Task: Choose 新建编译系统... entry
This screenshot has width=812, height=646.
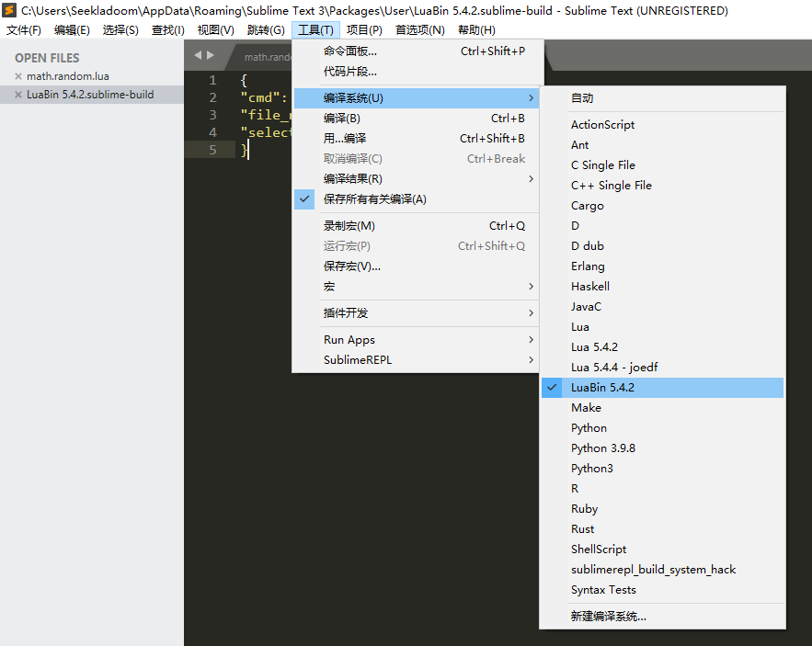Action: coord(662,617)
